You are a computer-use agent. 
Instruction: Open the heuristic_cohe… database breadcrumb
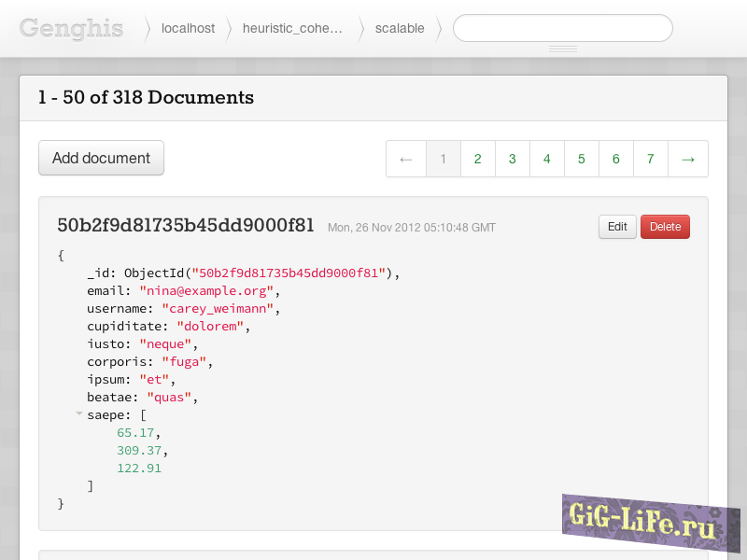[x=292, y=28]
